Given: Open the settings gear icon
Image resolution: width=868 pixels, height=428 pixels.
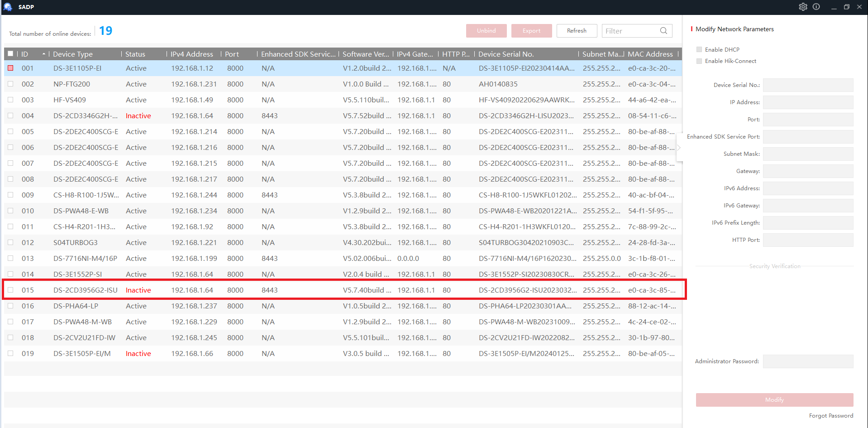Looking at the screenshot, I should (803, 7).
